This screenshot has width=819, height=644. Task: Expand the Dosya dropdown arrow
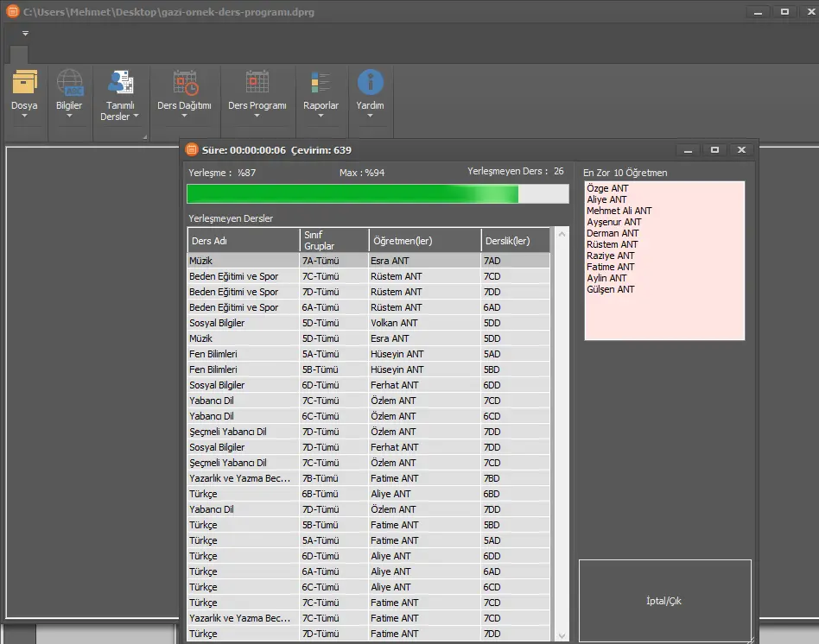24,116
